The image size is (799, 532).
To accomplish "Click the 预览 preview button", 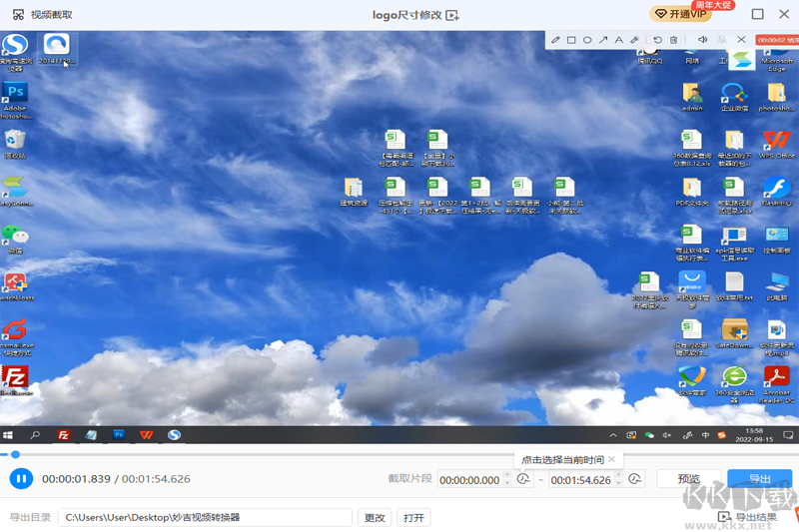I will click(x=689, y=479).
